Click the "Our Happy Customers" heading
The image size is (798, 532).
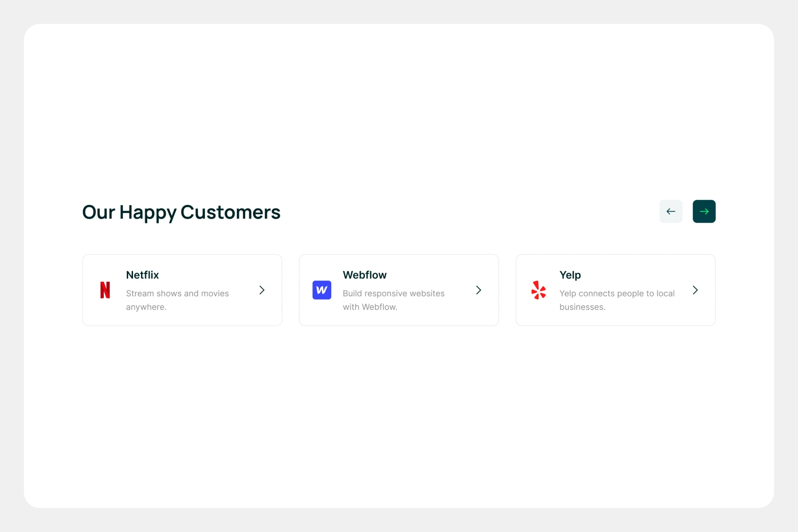pyautogui.click(x=181, y=212)
